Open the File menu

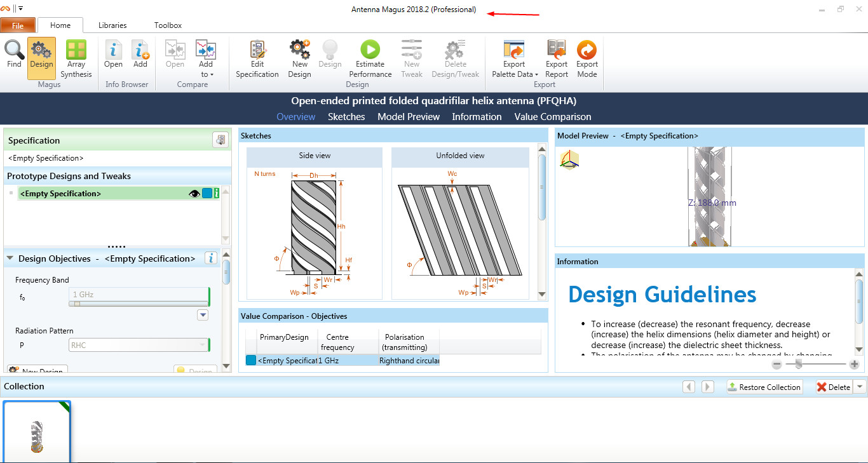18,25
